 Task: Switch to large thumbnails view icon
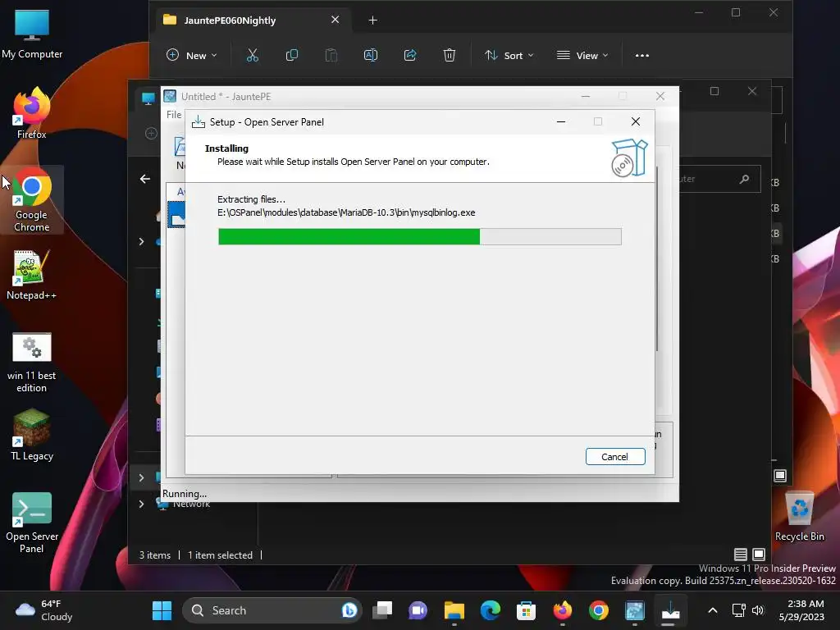tap(759, 555)
